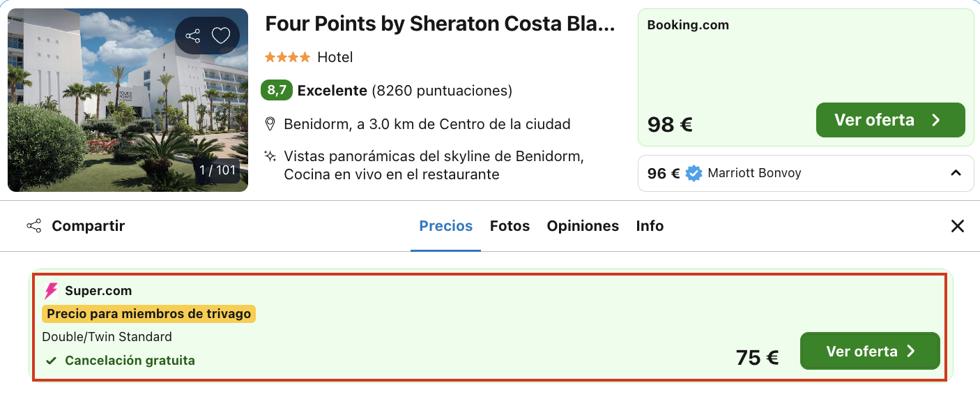This screenshot has height=399, width=980.
Task: Click the four orange star rating
Action: tap(287, 57)
